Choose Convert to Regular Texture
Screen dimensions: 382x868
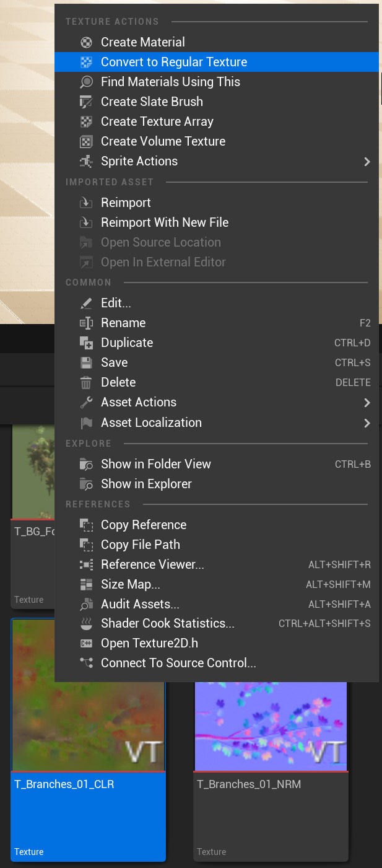click(x=217, y=62)
